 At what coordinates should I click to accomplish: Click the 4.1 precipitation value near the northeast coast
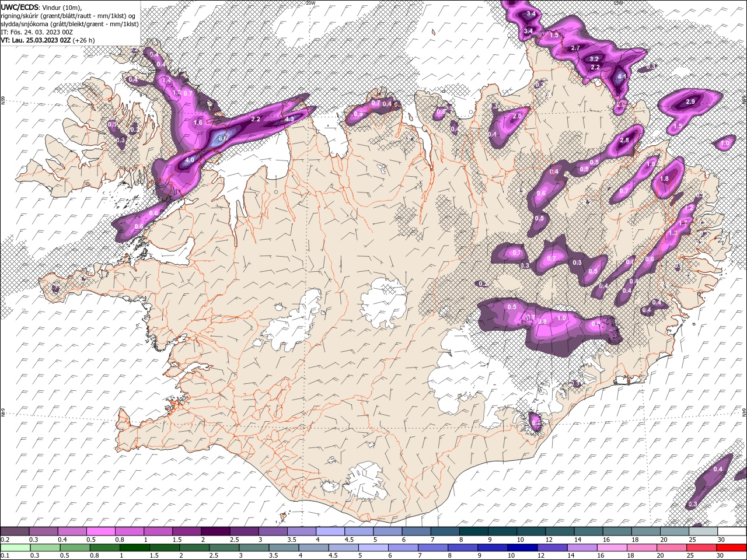pyautogui.click(x=622, y=76)
